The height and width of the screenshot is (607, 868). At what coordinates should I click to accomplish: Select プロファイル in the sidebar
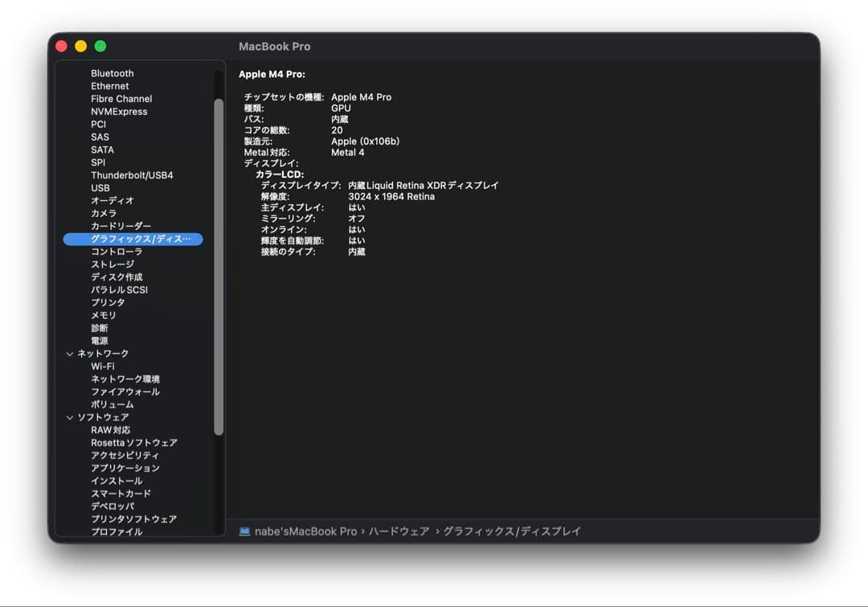117,531
